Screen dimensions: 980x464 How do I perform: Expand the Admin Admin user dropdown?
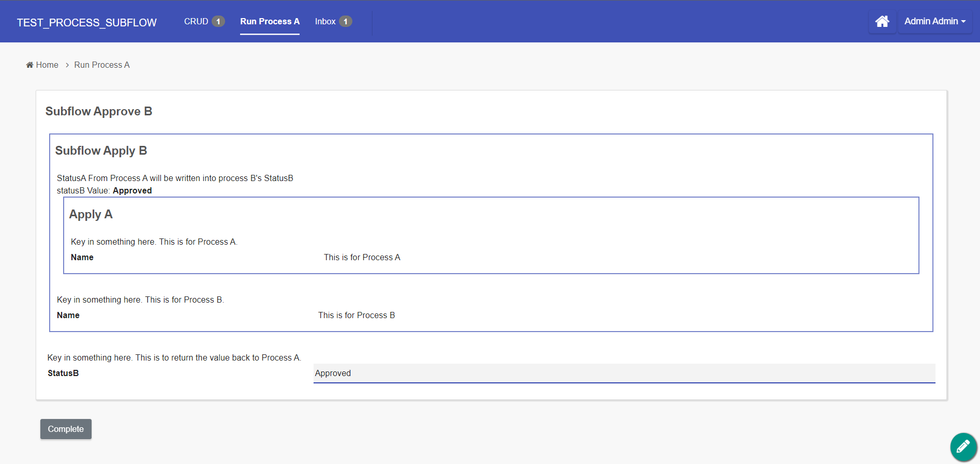pyautogui.click(x=934, y=21)
